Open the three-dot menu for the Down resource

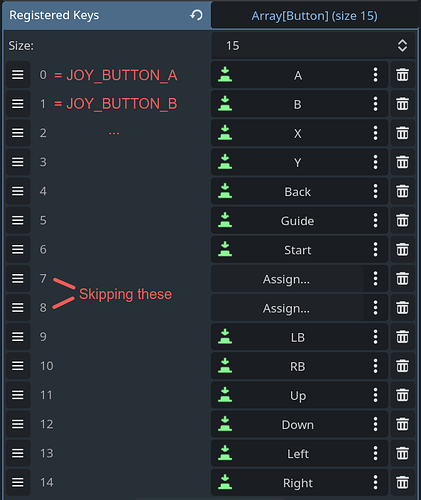coord(375,424)
